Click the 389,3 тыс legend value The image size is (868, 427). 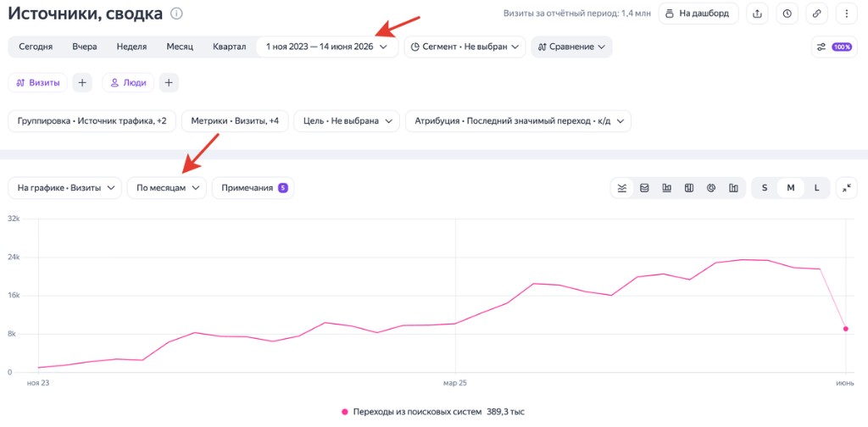click(506, 412)
